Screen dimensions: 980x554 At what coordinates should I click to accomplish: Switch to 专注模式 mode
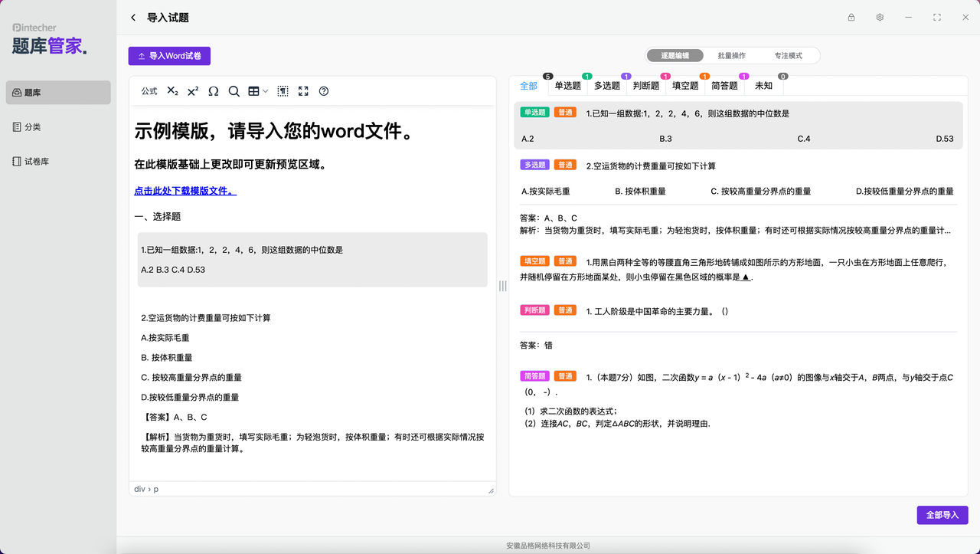[x=789, y=56]
